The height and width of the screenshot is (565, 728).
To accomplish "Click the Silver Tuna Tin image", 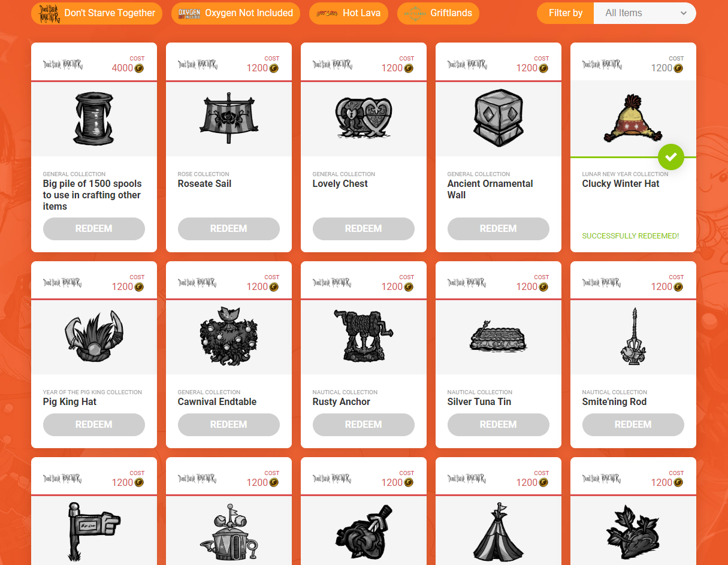I will tap(499, 337).
